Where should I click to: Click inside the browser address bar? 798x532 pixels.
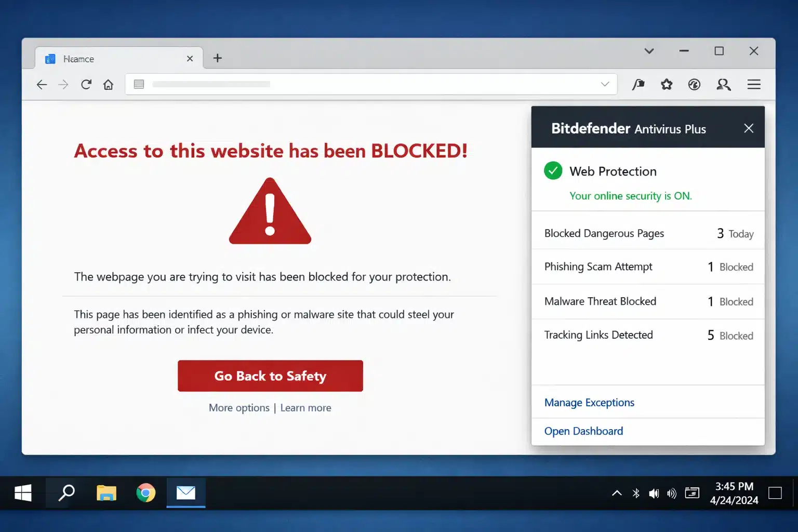tap(364, 84)
